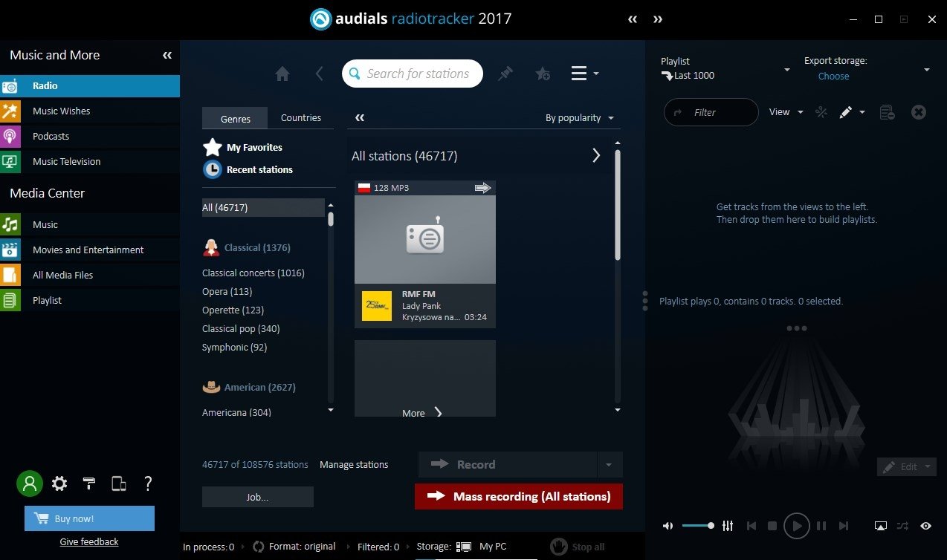Open the Job... button
Viewport: 947px width, 560px height.
click(258, 497)
